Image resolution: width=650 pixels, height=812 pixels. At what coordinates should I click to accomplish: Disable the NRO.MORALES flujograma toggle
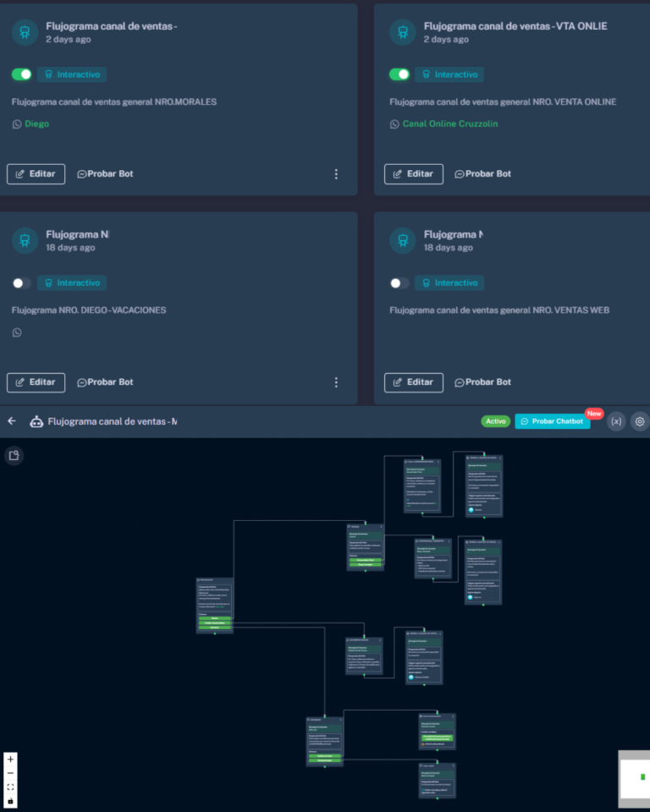pos(22,74)
